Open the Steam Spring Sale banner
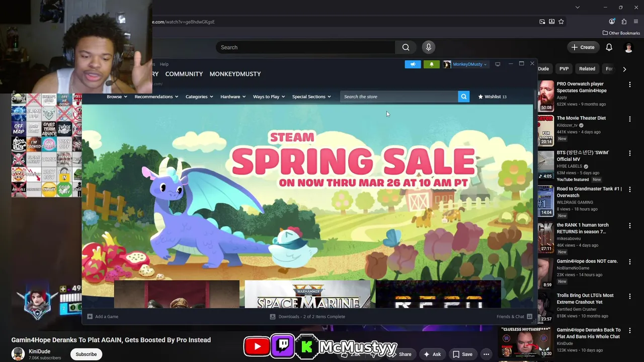Viewport: 644px width, 362px height. pos(307,193)
